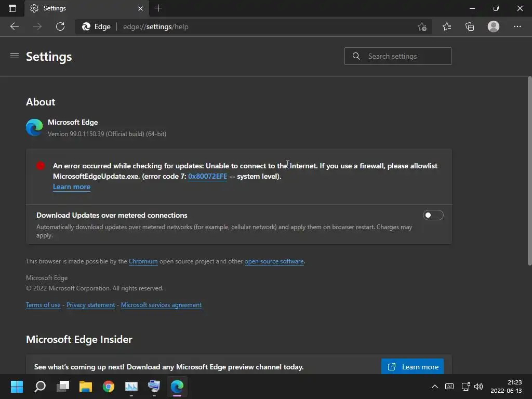This screenshot has width=532, height=399.
Task: Show hidden system tray icons
Action: [x=435, y=387]
